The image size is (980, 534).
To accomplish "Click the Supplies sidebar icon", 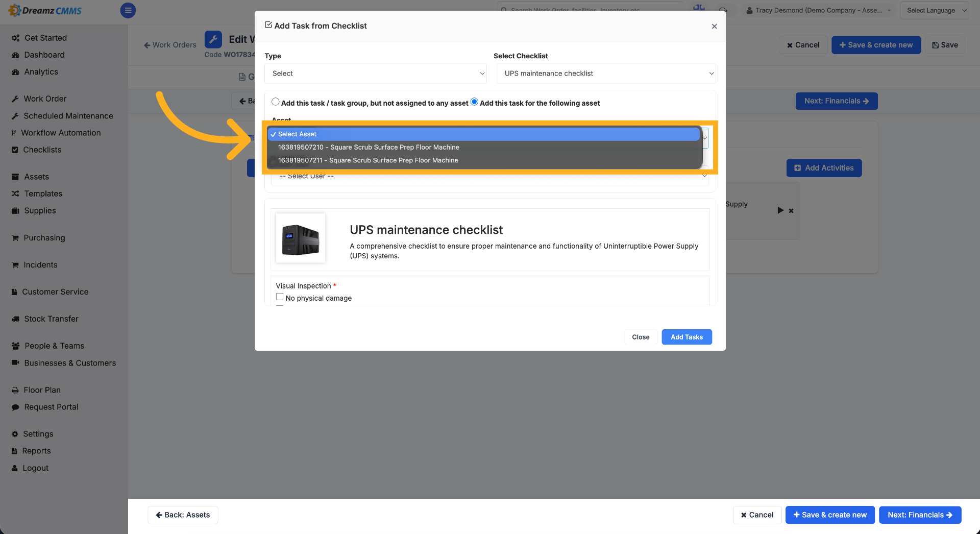I will (x=15, y=210).
